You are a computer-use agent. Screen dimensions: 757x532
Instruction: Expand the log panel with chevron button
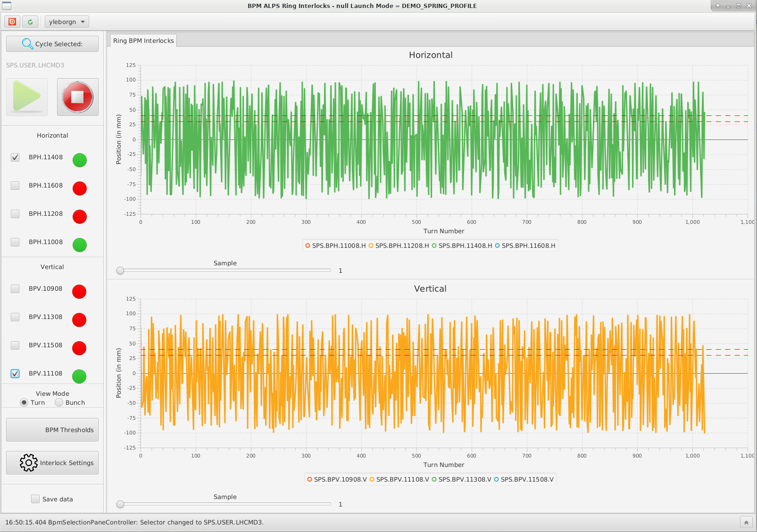(746, 523)
